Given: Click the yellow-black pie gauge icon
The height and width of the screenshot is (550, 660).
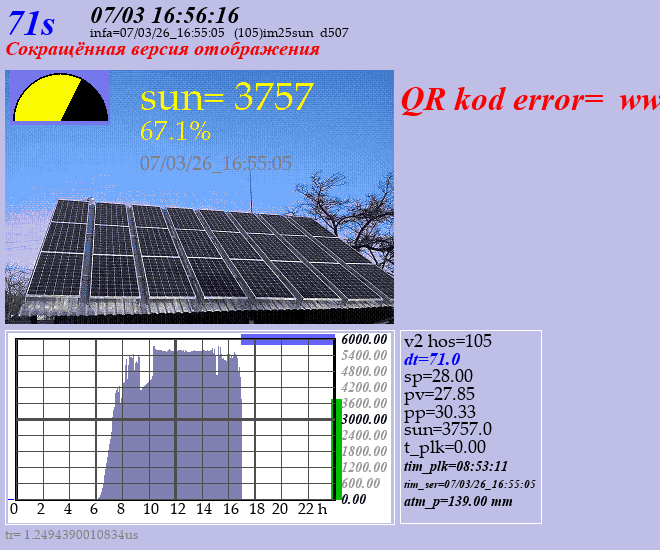Looking at the screenshot, I should 60,97.
